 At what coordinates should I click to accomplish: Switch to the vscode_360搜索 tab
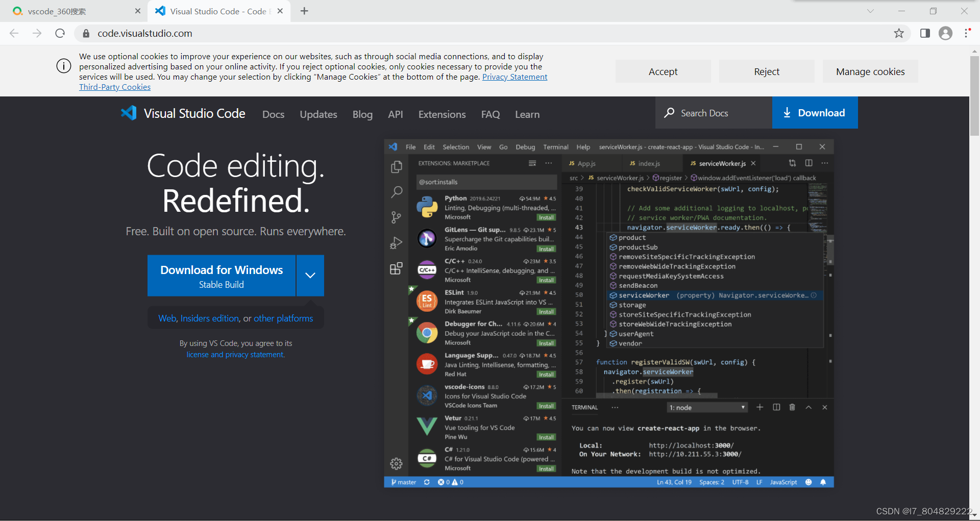[x=74, y=11]
